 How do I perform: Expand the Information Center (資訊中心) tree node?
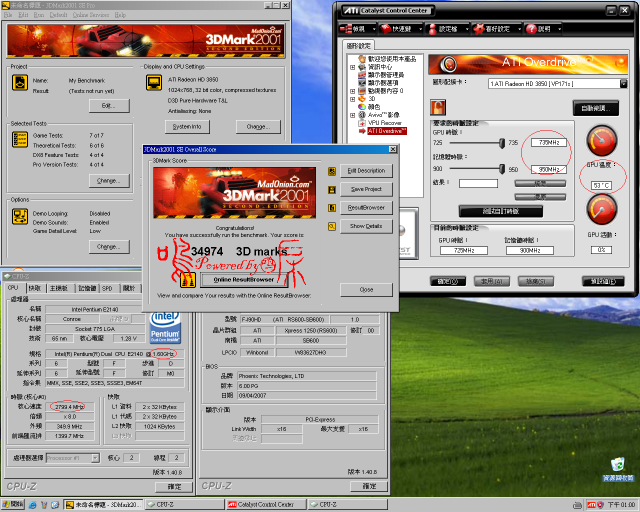tap(353, 67)
